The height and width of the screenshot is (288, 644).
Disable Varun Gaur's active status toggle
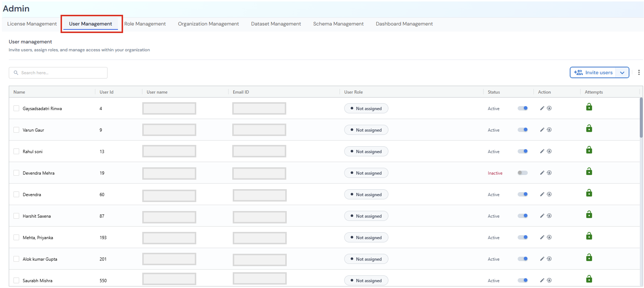522,130
